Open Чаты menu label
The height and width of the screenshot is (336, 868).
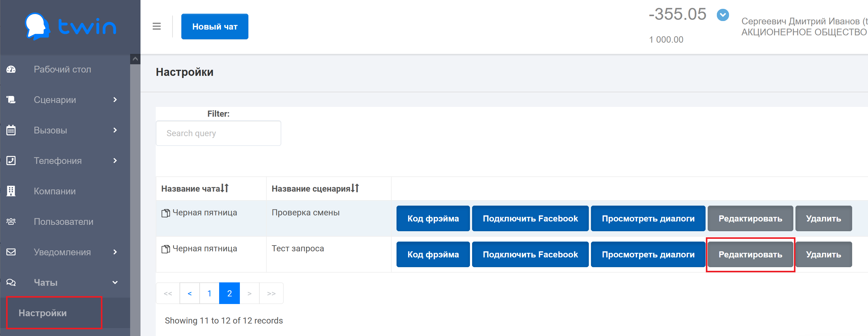point(45,282)
